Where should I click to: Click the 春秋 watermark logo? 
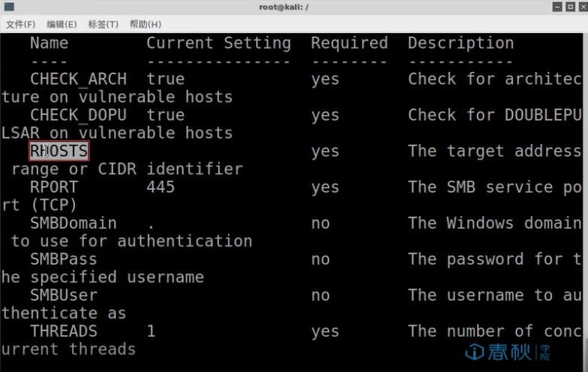(x=508, y=352)
